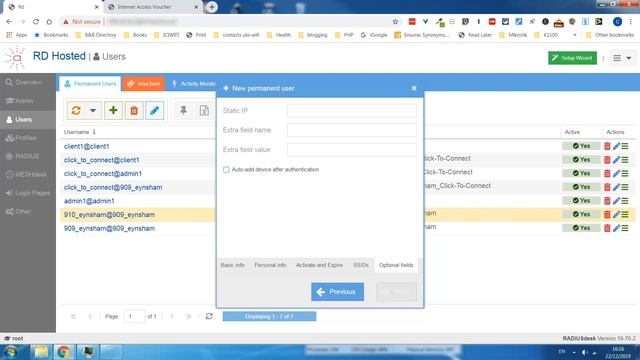Screen dimensions: 640x360
Task: Click the delete trash icon in toolbar
Action: click(x=134, y=110)
